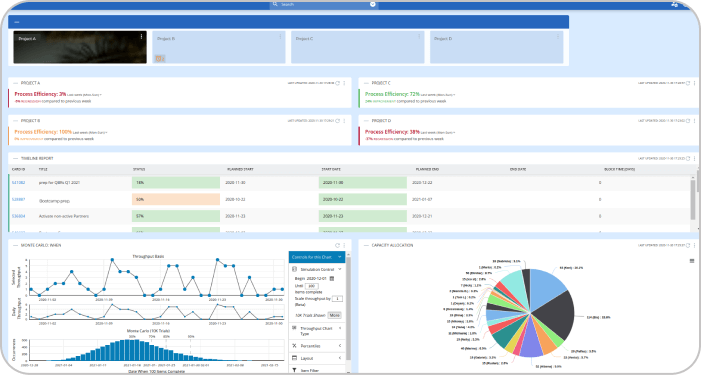This screenshot has width=701, height=375.
Task: Open the kebab menu on Project A card
Action: point(141,37)
